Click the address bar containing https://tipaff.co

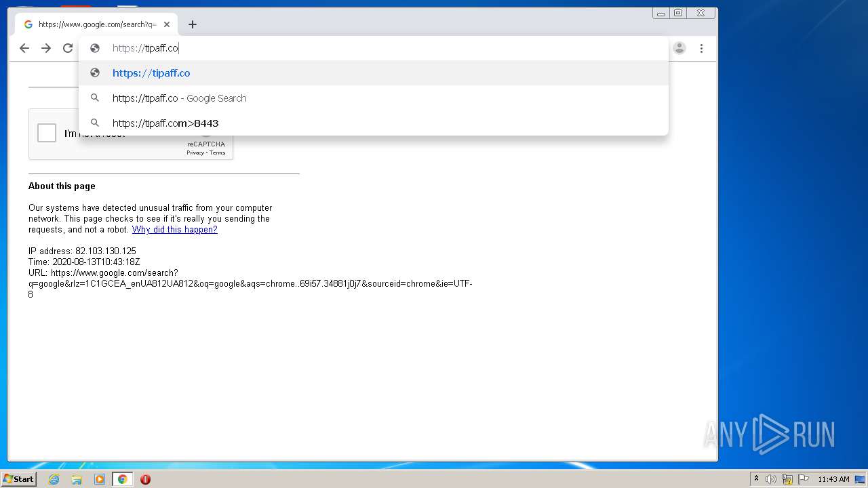[x=374, y=48]
